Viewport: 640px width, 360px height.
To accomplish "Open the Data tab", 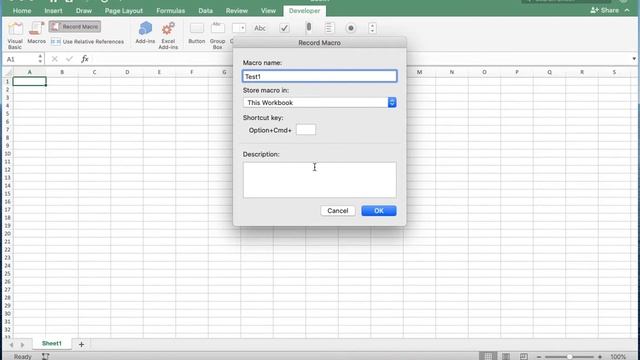I will [x=205, y=11].
